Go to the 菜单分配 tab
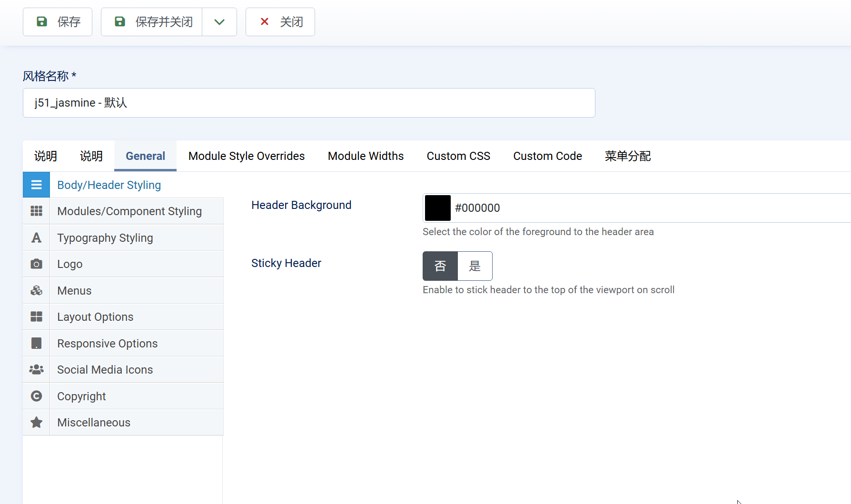The width and height of the screenshot is (851, 504). (x=627, y=156)
